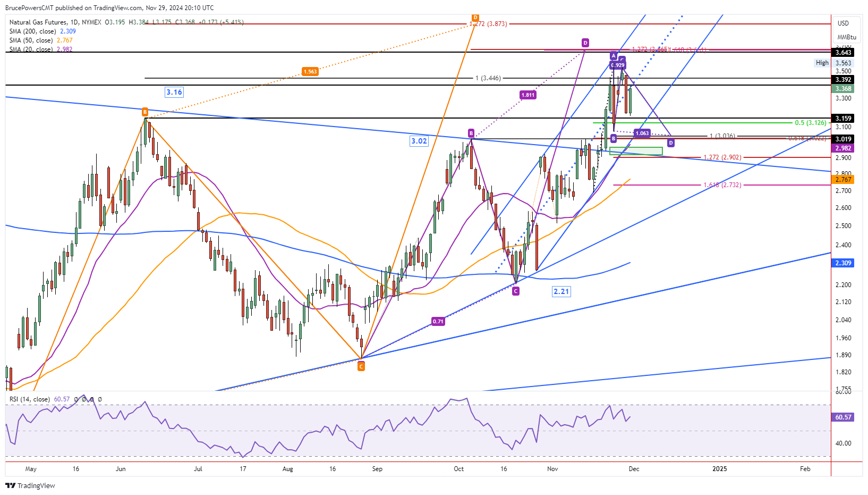Select the purple 1.063 ratio label

[x=642, y=133]
